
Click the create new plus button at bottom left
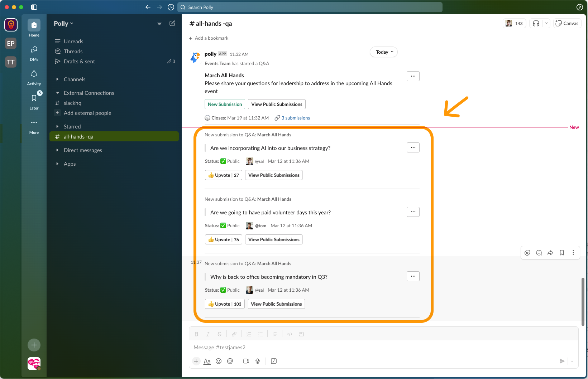34,345
